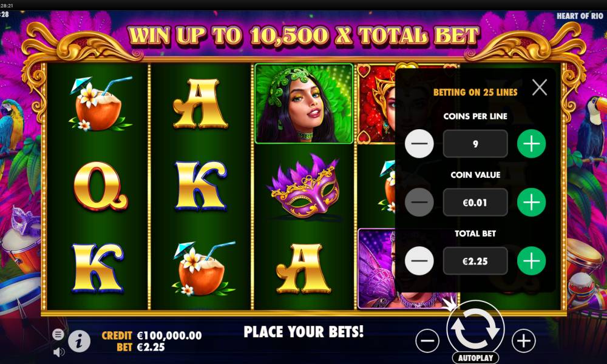The height and width of the screenshot is (364, 607).
Task: Decrease coins per line
Action: (x=419, y=144)
